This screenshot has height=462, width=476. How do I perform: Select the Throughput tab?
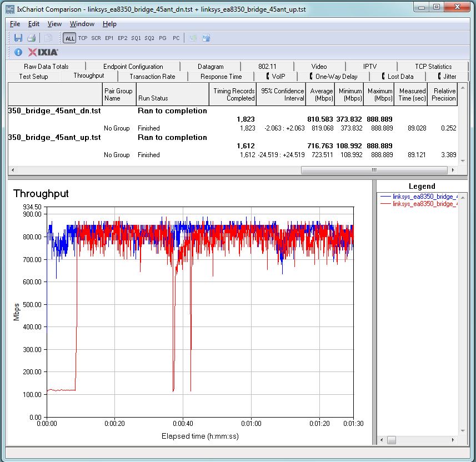click(x=89, y=76)
